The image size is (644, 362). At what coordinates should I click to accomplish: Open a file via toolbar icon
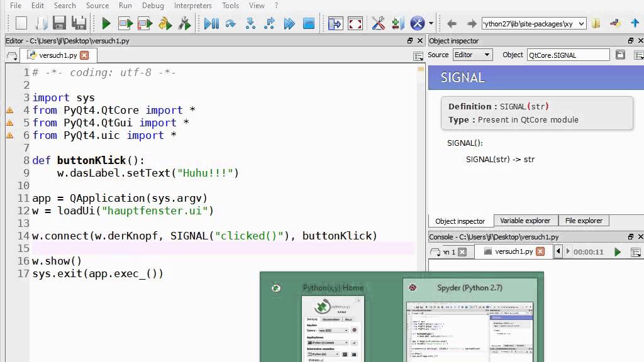click(41, 23)
